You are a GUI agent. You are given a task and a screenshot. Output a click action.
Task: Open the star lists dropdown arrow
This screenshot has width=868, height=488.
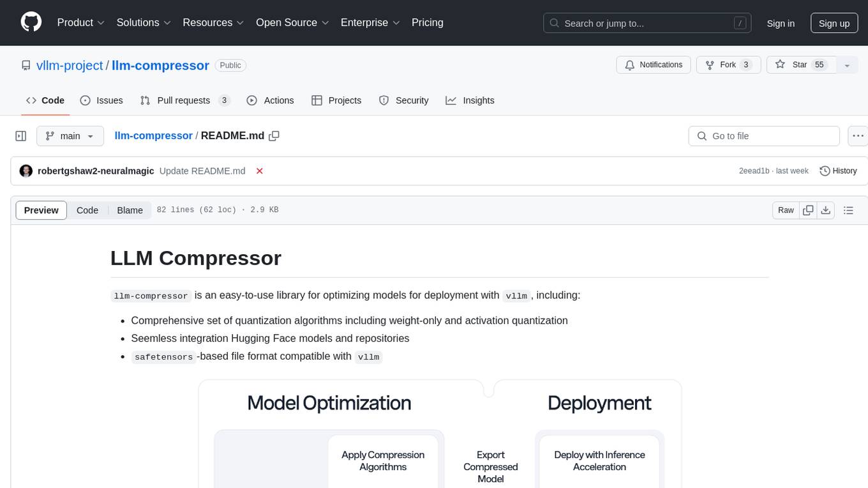[847, 65]
